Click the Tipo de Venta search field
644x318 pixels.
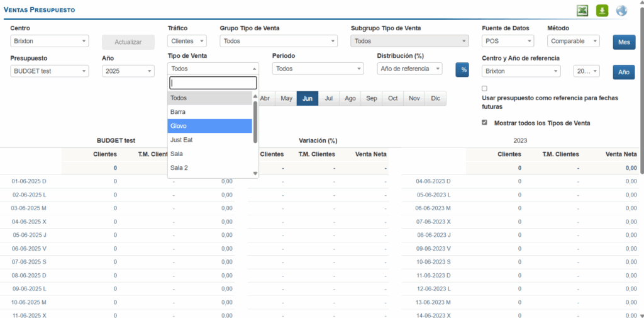coord(213,83)
